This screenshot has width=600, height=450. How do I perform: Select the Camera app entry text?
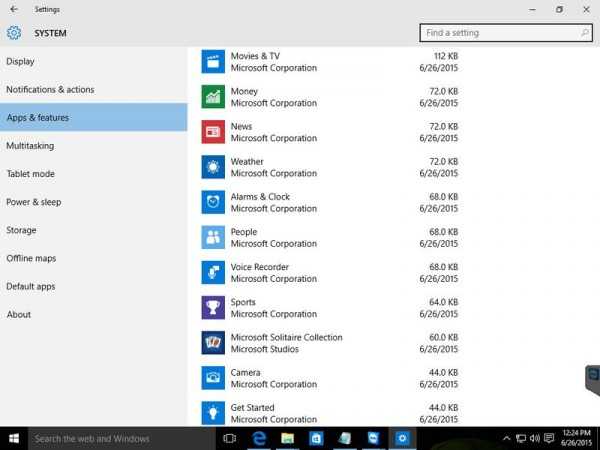[245, 373]
